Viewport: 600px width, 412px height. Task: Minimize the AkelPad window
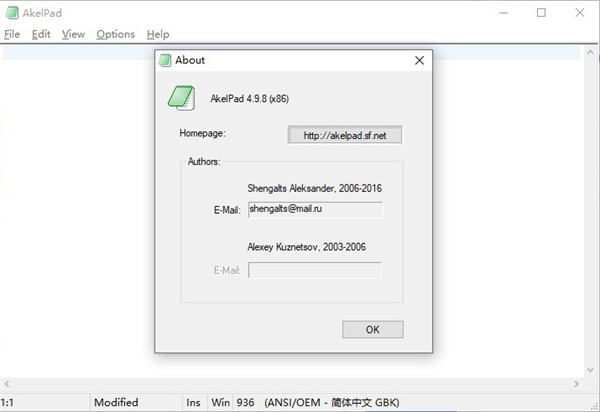coord(495,13)
